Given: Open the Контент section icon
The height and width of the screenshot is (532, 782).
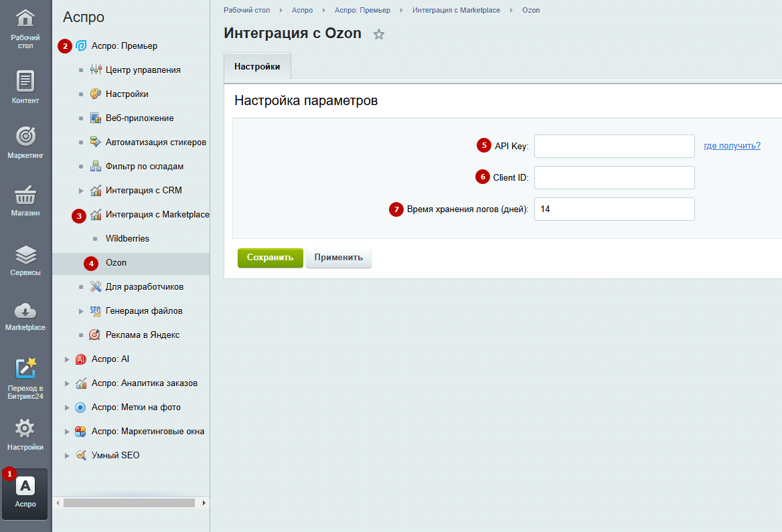Looking at the screenshot, I should [25, 81].
